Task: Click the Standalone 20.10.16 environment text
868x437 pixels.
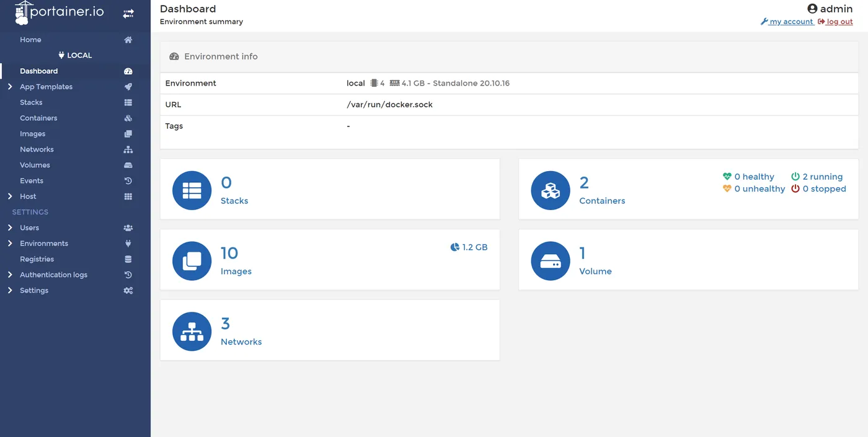Action: pos(471,83)
